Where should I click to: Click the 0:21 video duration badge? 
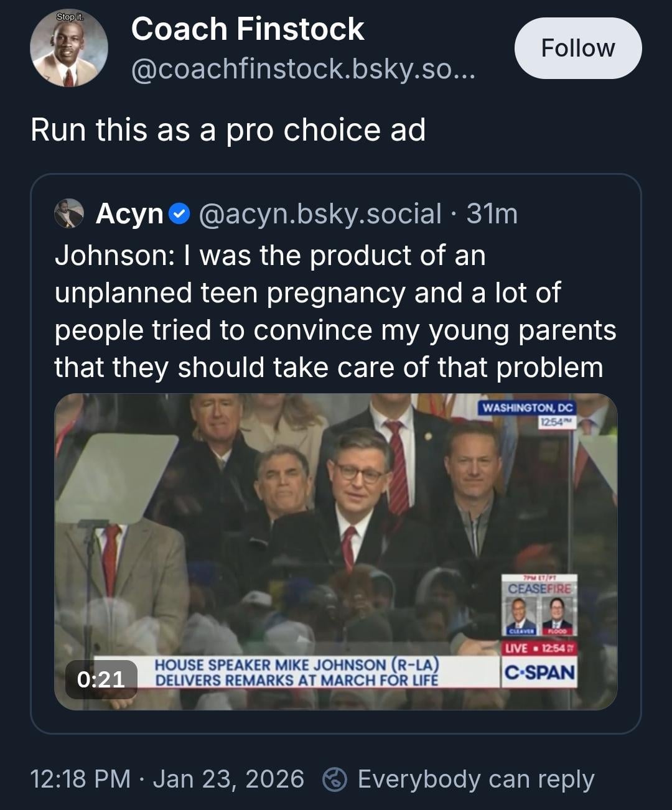coord(101,679)
